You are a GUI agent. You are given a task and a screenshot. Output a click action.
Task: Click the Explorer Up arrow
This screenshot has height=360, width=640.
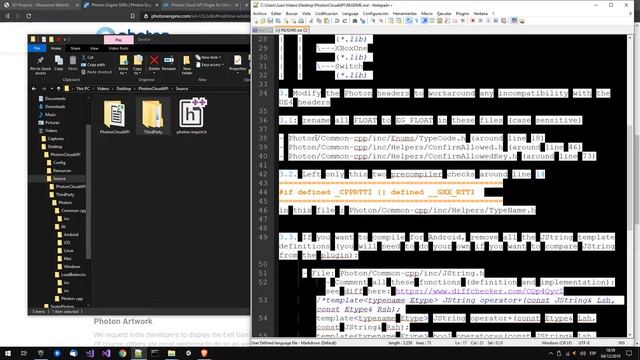coord(59,89)
